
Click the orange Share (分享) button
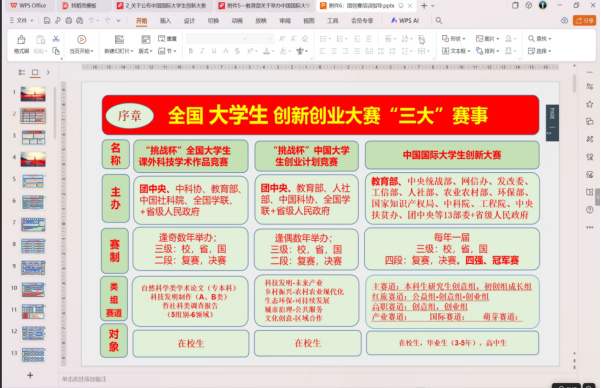[585, 21]
